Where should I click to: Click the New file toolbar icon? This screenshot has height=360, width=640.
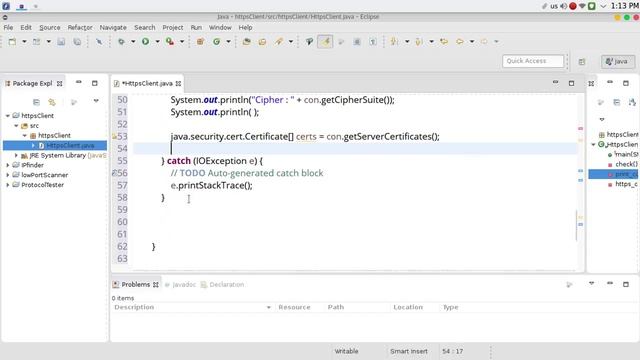[12, 42]
